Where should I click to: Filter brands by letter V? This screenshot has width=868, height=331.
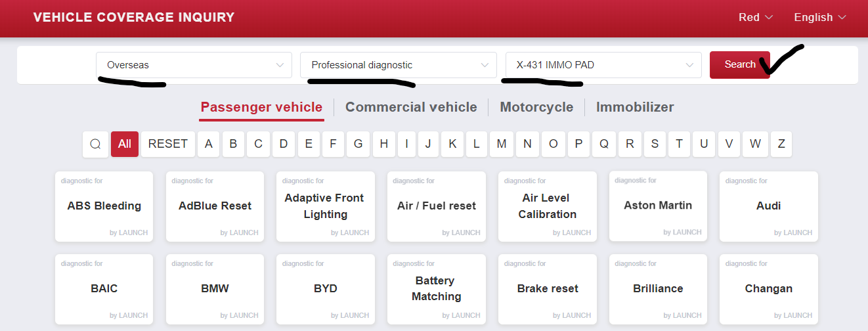tap(729, 144)
